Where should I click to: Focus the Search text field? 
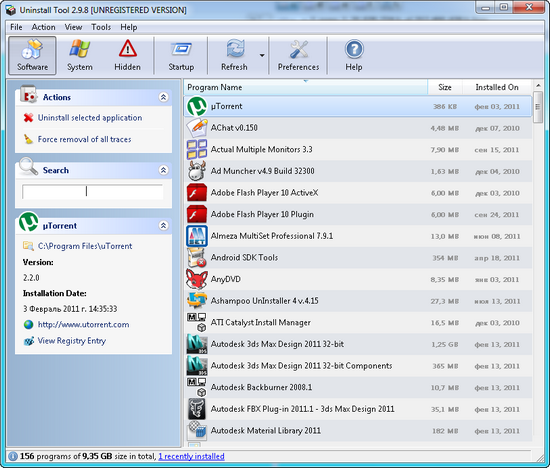(x=93, y=192)
